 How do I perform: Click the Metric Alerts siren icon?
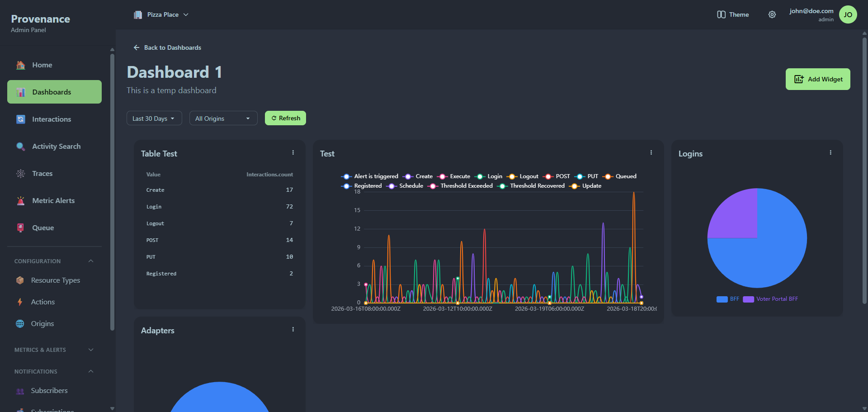point(20,200)
